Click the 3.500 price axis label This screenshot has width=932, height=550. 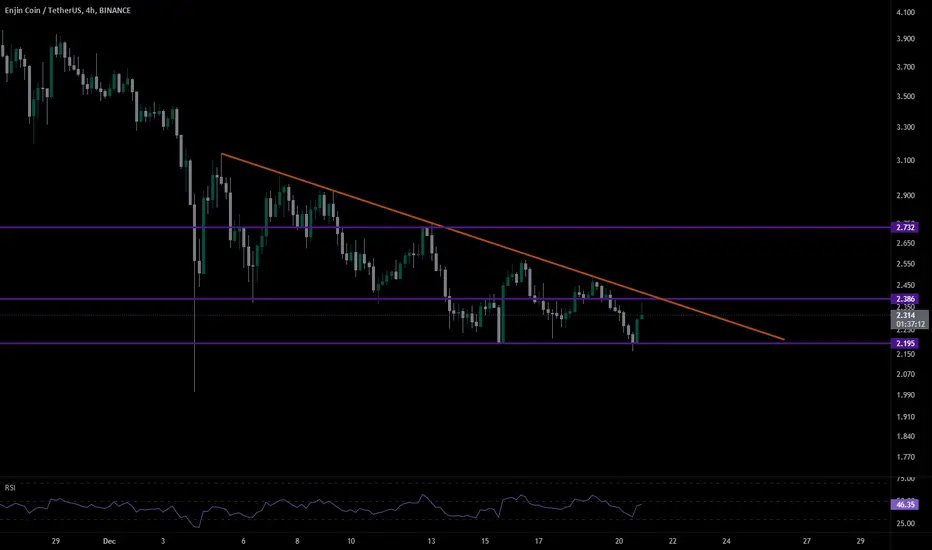(905, 96)
